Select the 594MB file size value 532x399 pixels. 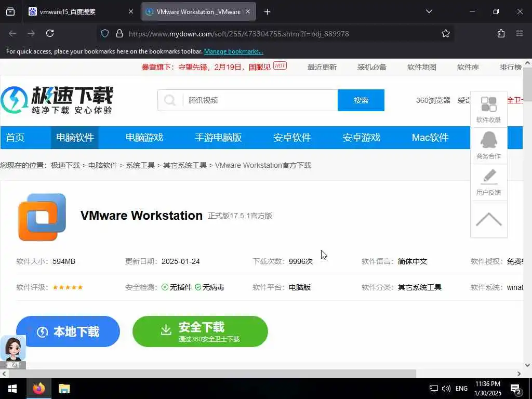click(64, 262)
